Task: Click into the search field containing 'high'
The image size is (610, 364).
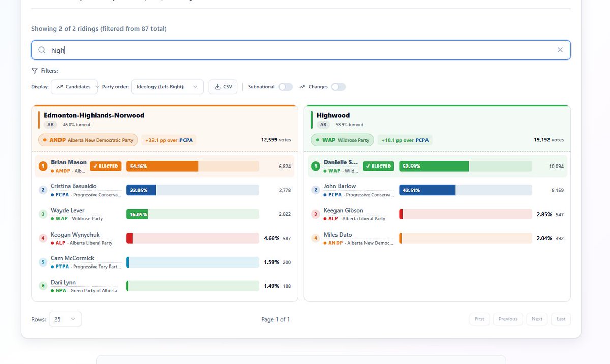Action: click(x=301, y=50)
